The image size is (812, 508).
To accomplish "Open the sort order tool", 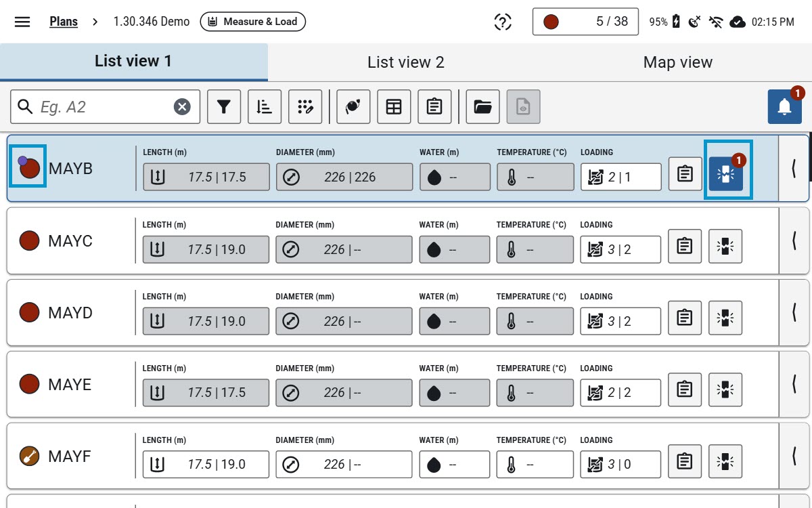I will [265, 107].
